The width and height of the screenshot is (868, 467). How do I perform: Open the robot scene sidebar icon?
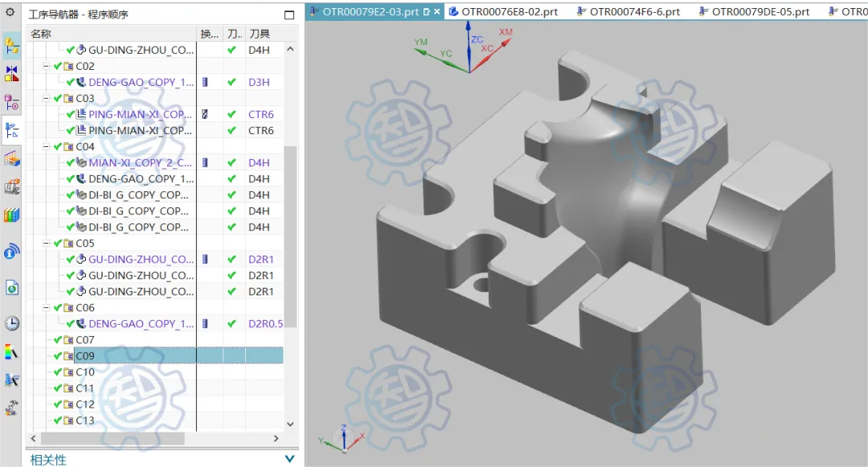tap(11, 408)
